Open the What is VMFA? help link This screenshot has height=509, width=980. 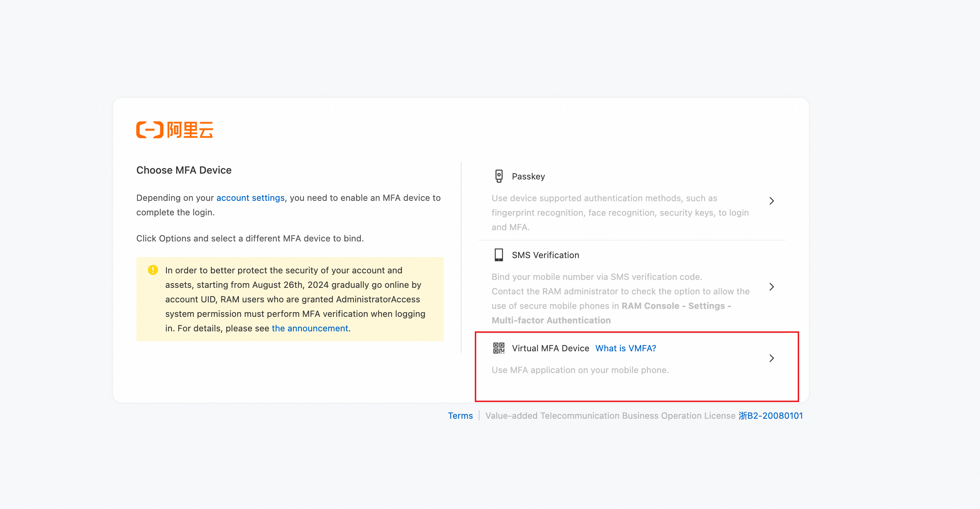(x=626, y=348)
